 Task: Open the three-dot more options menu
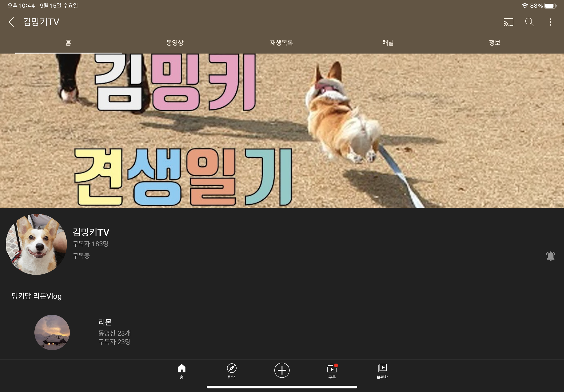(x=550, y=22)
